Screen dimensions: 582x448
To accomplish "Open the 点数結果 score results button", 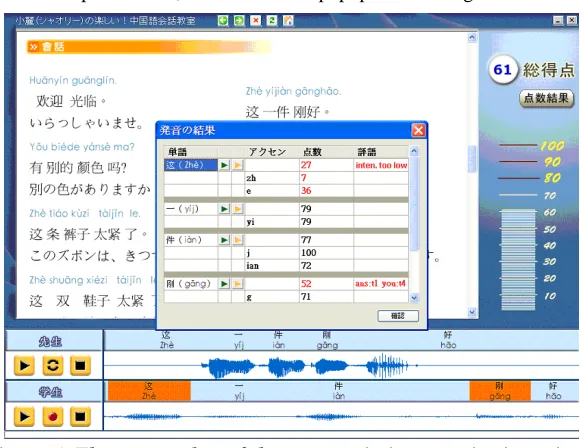I will pos(546,98).
